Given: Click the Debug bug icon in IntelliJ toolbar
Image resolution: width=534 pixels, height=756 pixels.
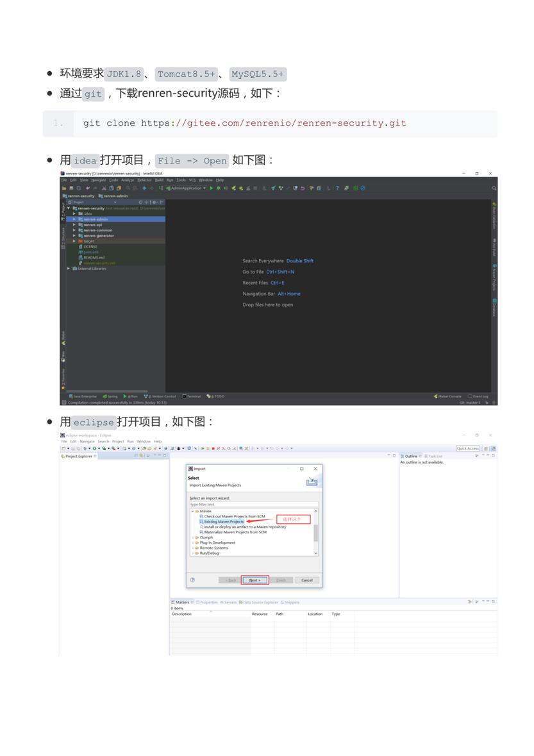Looking at the screenshot, I should [219, 188].
